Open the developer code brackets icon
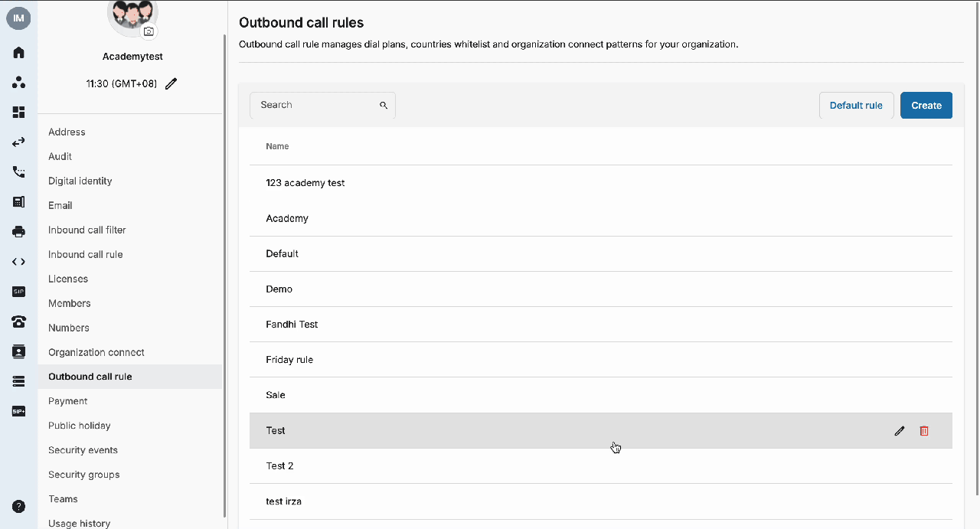Screen dimensions: 980x529 click(x=18, y=262)
